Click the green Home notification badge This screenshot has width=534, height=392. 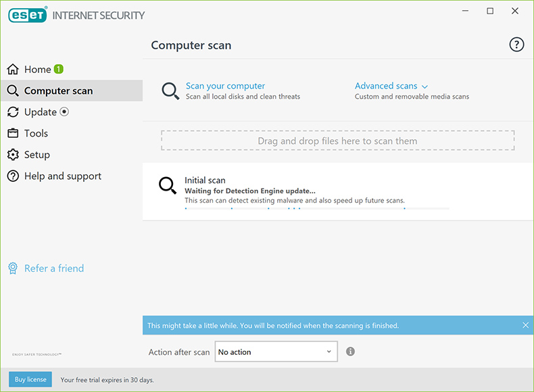[59, 69]
